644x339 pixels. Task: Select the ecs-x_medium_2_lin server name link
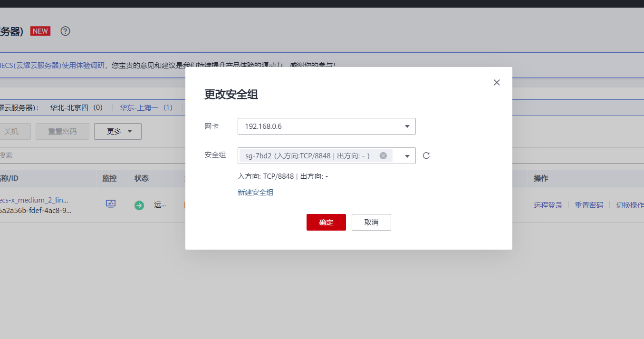[30, 200]
